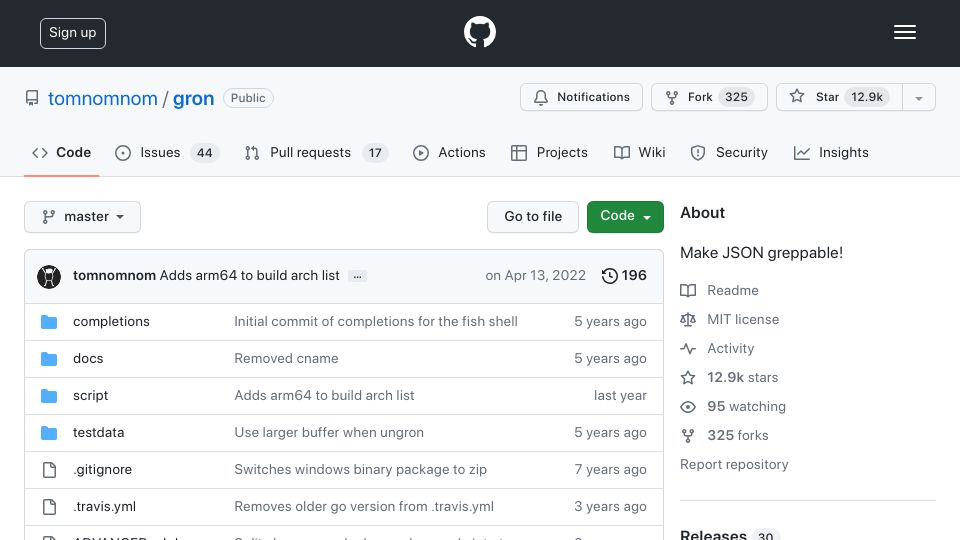This screenshot has height=540, width=960.
Task: Expand the commit message ellipsis
Action: click(358, 276)
